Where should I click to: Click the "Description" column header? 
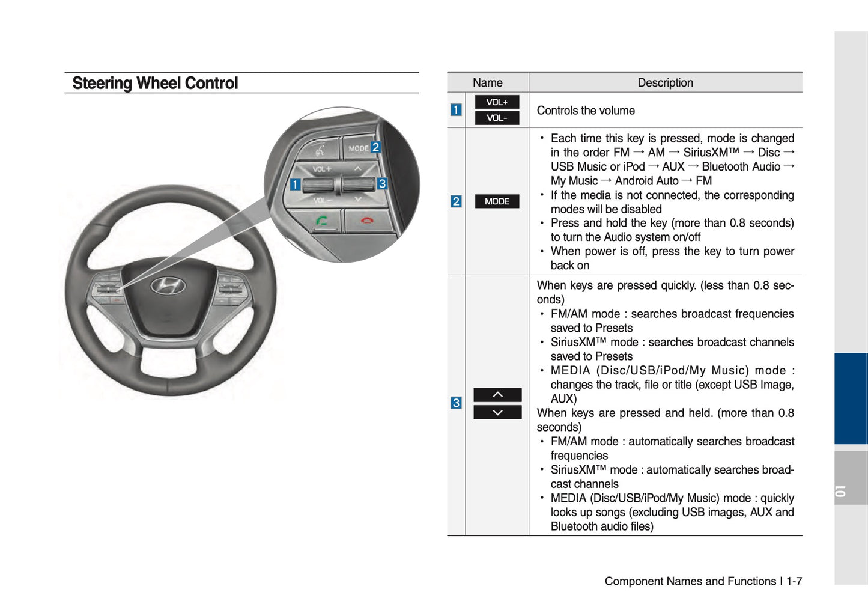point(665,82)
